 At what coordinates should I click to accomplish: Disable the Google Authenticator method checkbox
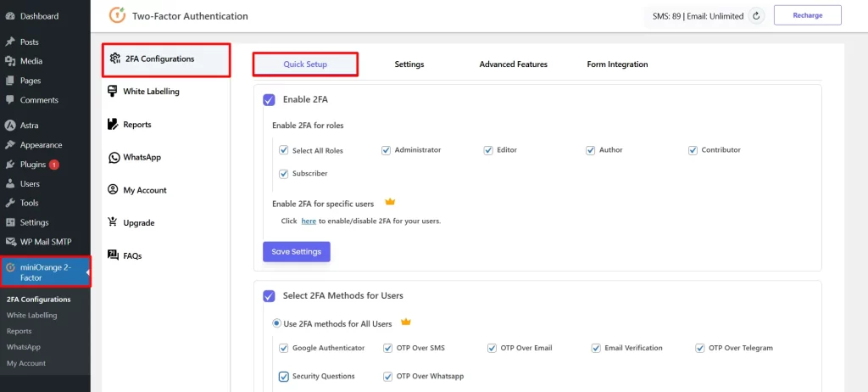tap(284, 348)
